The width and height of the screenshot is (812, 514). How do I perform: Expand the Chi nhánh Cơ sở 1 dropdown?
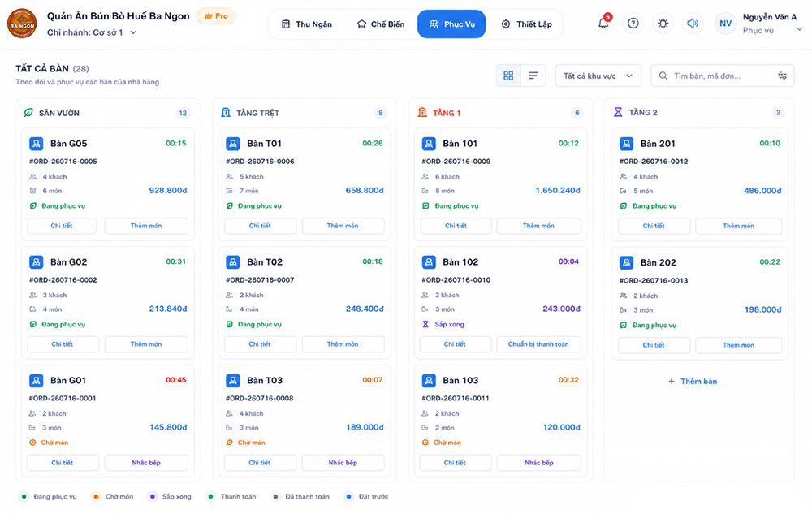click(92, 32)
